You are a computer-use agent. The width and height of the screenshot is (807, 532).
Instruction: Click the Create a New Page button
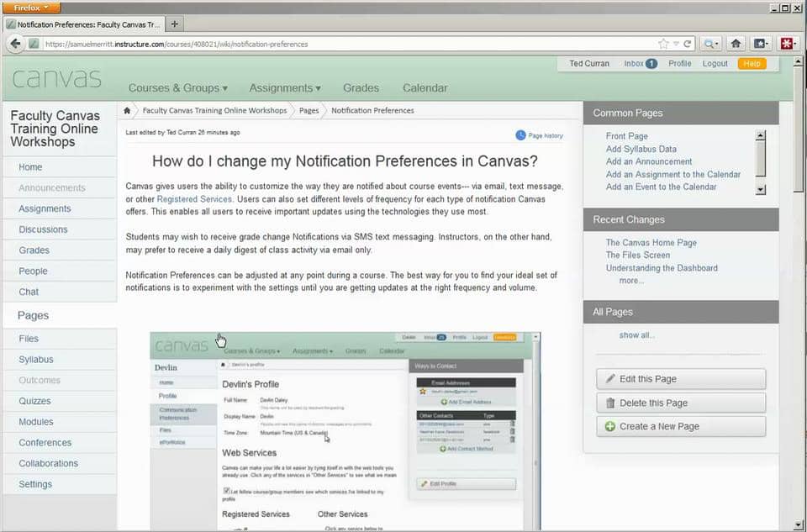point(681,427)
